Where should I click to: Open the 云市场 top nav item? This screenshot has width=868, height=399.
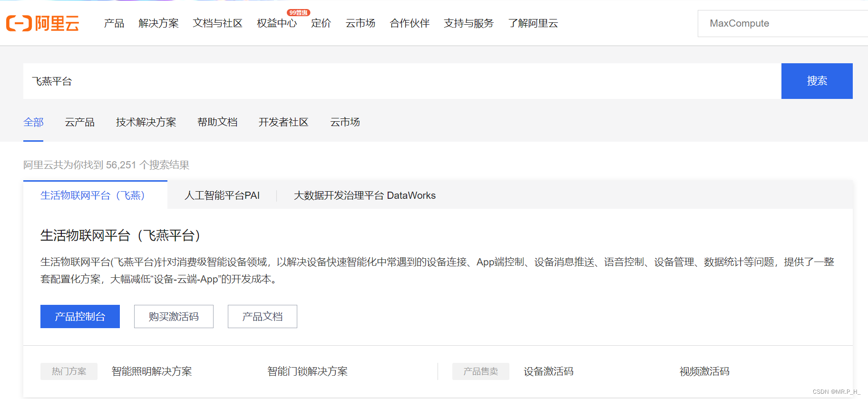click(360, 23)
